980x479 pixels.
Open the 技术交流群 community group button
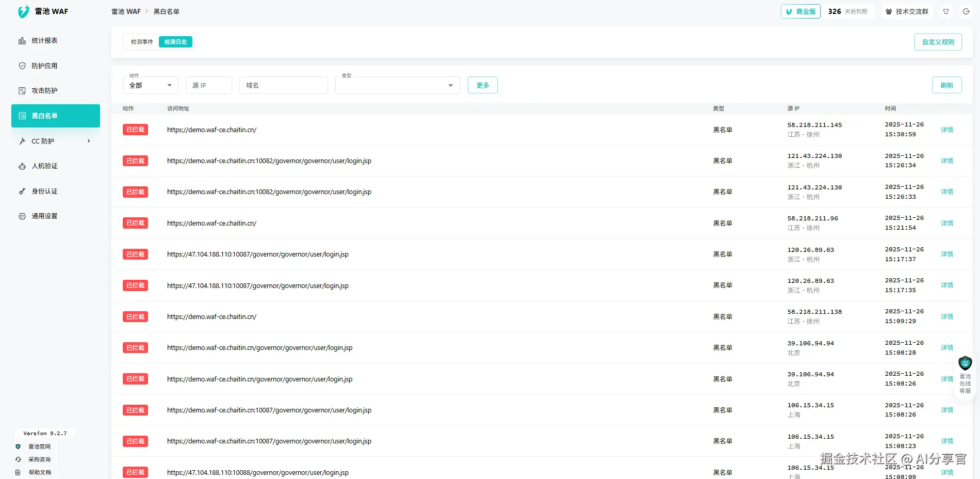coord(907,11)
